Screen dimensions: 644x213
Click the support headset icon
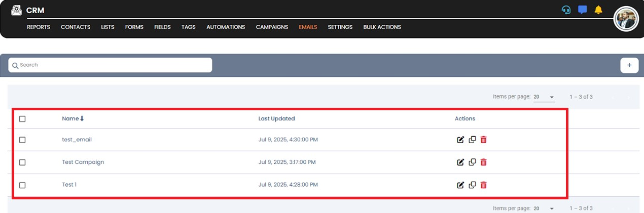566,10
